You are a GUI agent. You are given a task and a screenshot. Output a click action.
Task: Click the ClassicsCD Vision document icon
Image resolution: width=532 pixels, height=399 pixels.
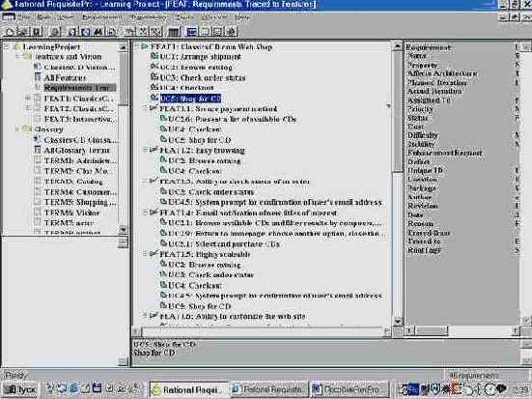pyautogui.click(x=38, y=67)
